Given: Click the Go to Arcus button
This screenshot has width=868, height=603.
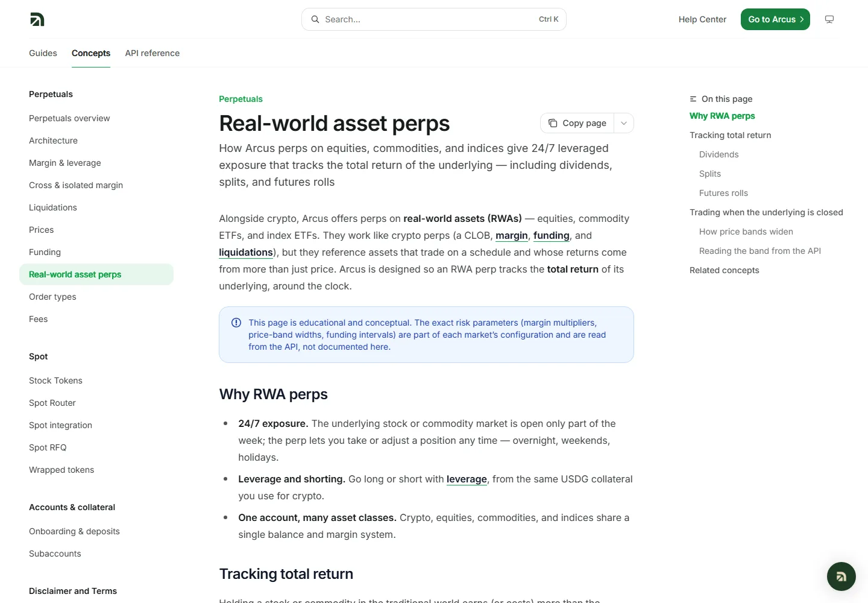Looking at the screenshot, I should tap(775, 19).
